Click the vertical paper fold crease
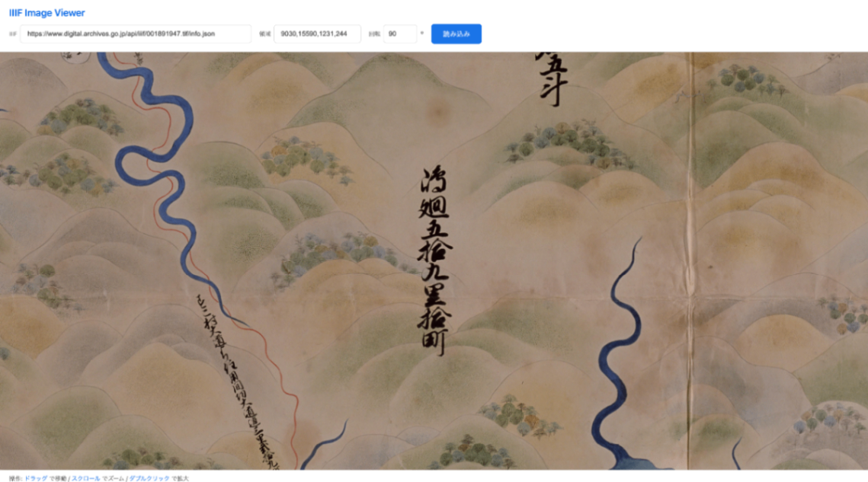The width and height of the screenshot is (868, 482). pyautogui.click(x=690, y=260)
